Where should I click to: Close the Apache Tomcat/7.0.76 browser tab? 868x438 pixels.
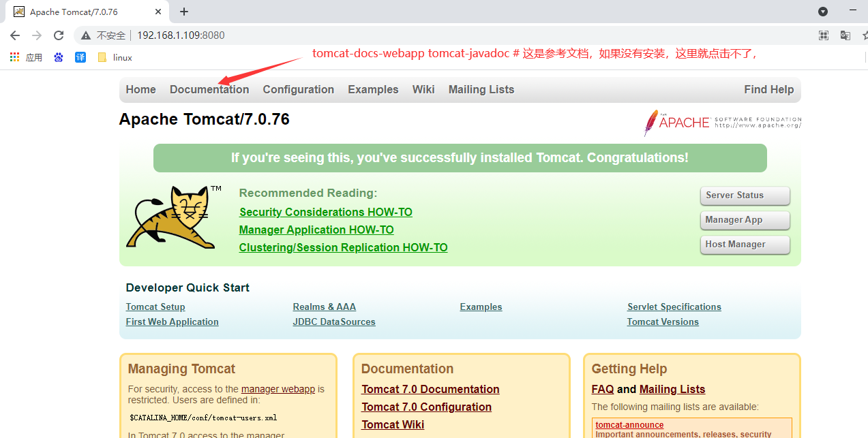pyautogui.click(x=158, y=12)
